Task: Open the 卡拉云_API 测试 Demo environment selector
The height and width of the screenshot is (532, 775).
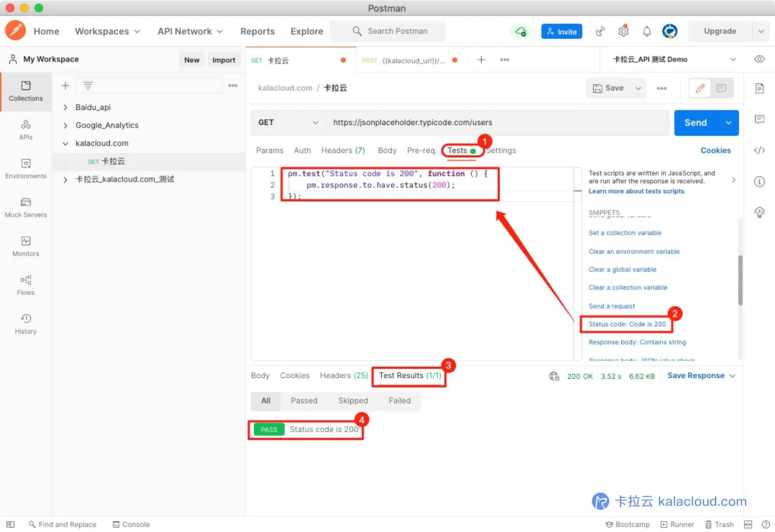Action: (x=674, y=59)
